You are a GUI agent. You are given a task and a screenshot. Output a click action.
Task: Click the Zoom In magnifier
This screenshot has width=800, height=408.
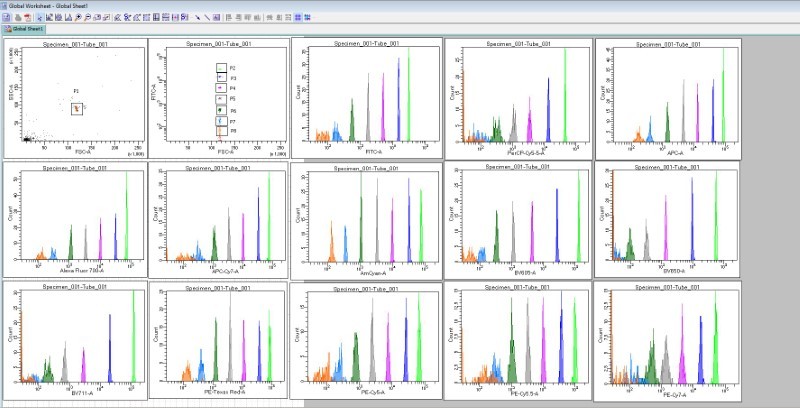point(77,17)
